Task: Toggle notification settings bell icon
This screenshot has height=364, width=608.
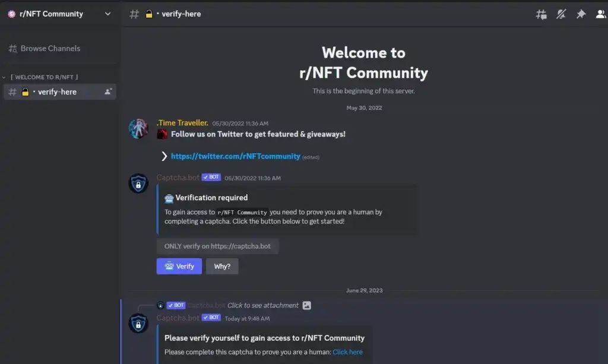Action: 561,14
